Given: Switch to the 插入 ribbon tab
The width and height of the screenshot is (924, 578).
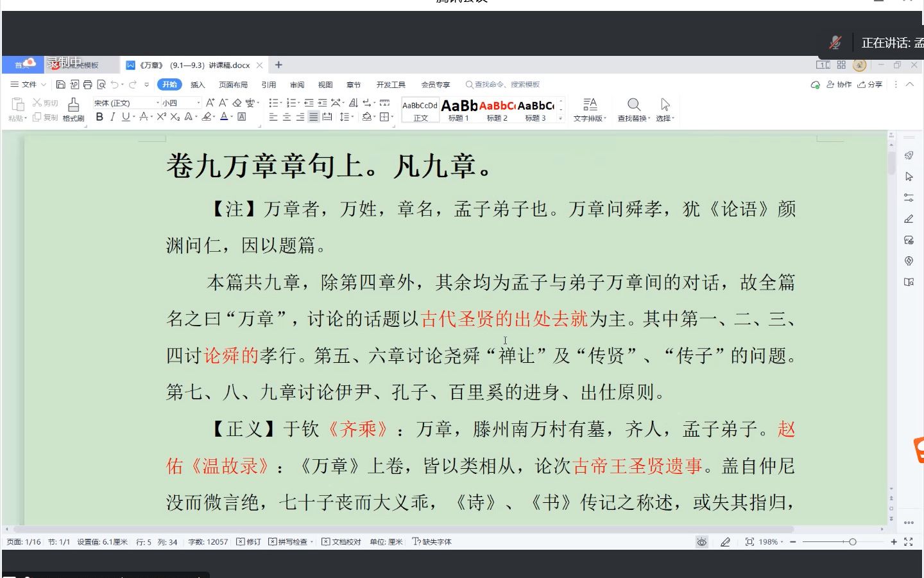Looking at the screenshot, I should tap(198, 85).
